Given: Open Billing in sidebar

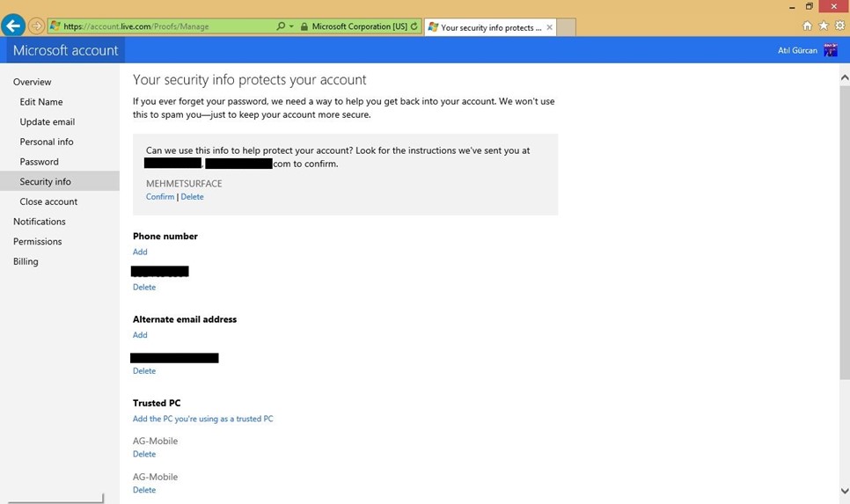Looking at the screenshot, I should tap(26, 262).
